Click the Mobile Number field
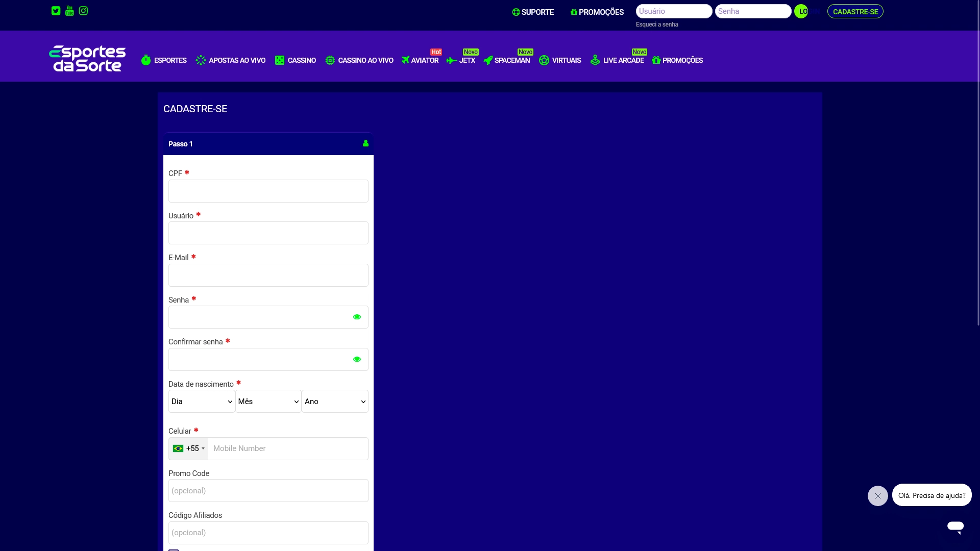 tap(288, 449)
